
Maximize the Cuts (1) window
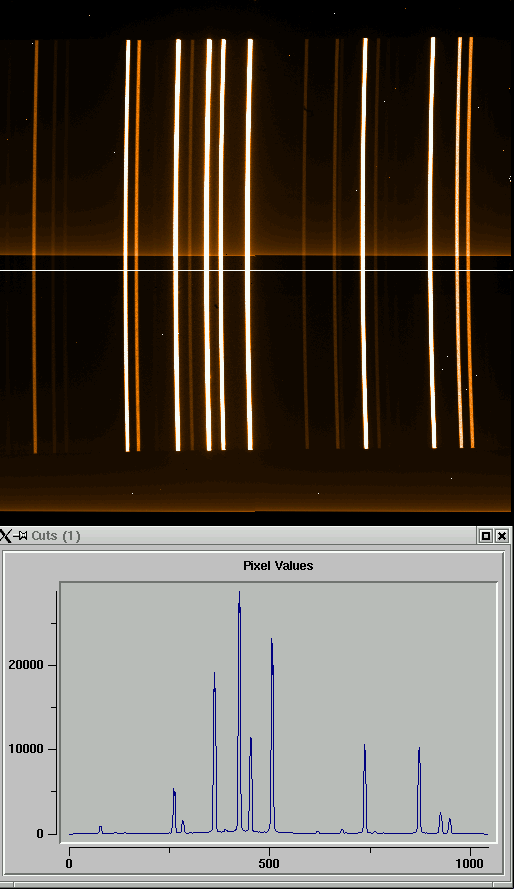[x=486, y=536]
